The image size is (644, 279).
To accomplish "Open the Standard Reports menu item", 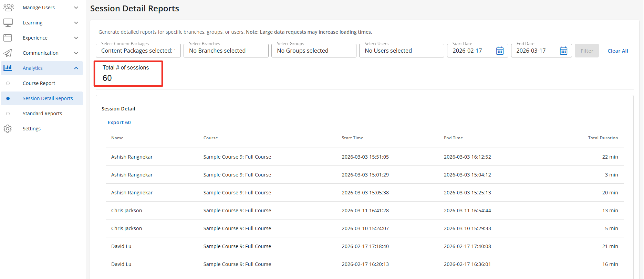I will (42, 114).
